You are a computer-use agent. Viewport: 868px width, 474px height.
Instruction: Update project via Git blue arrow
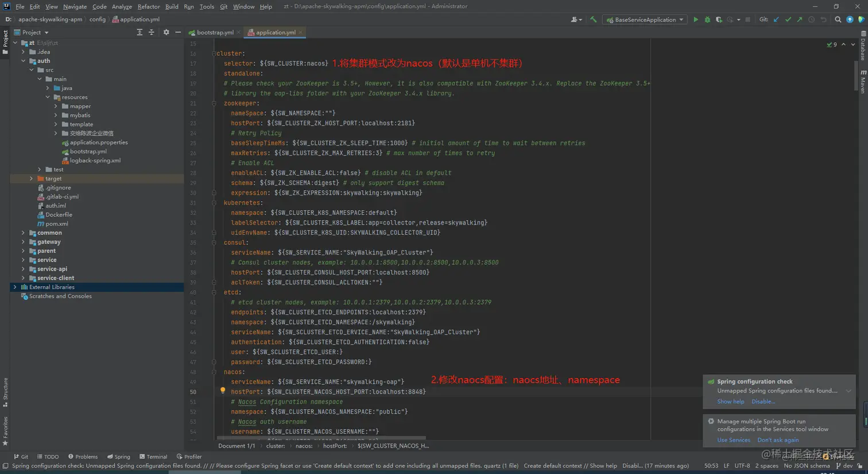coord(776,20)
